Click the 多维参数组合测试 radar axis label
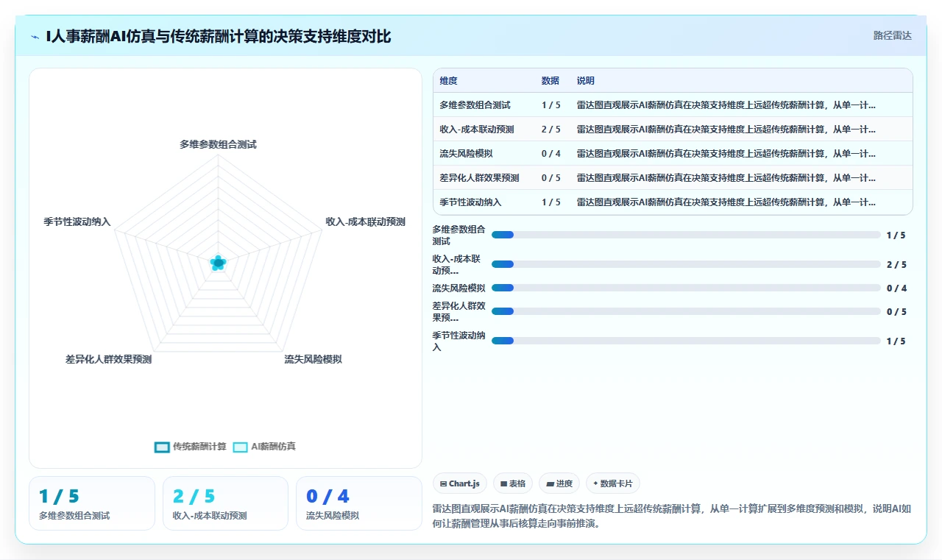 [x=218, y=145]
